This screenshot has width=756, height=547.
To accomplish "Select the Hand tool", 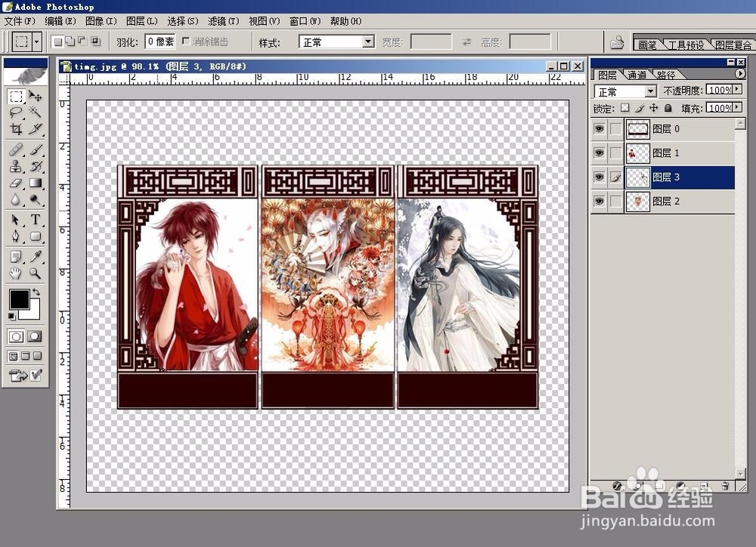I will (x=16, y=273).
